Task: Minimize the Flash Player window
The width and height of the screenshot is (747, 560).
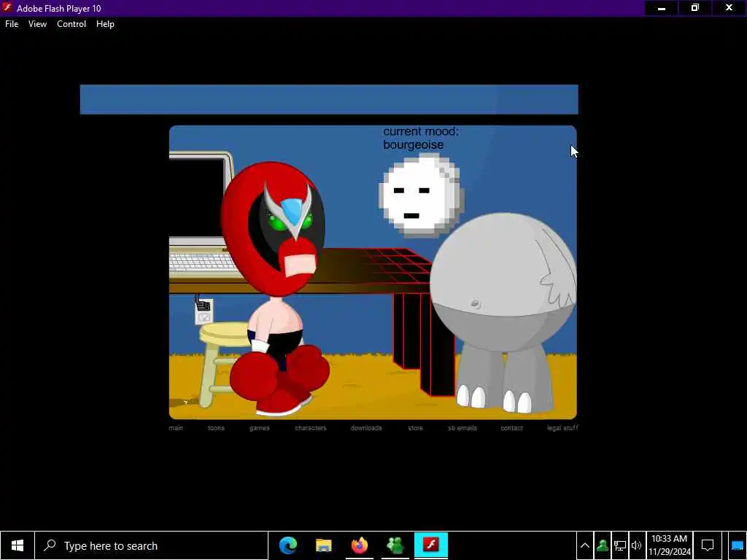Action: tap(661, 8)
